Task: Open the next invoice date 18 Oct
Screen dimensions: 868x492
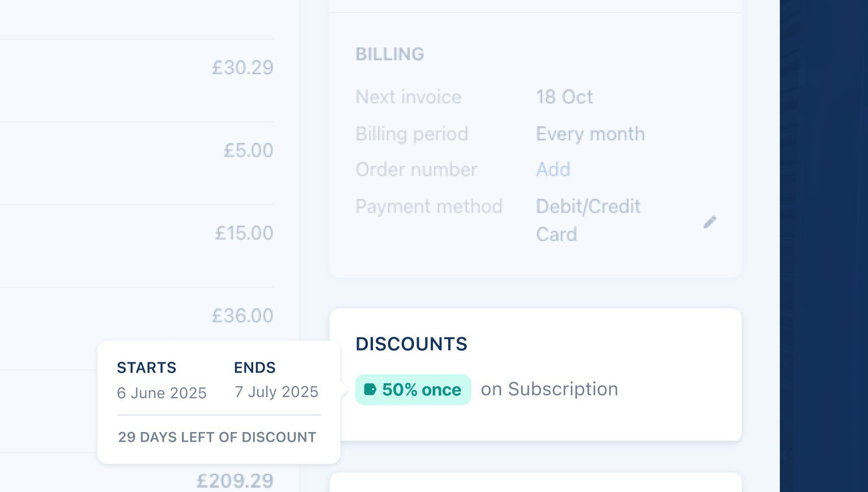Action: pyautogui.click(x=564, y=97)
